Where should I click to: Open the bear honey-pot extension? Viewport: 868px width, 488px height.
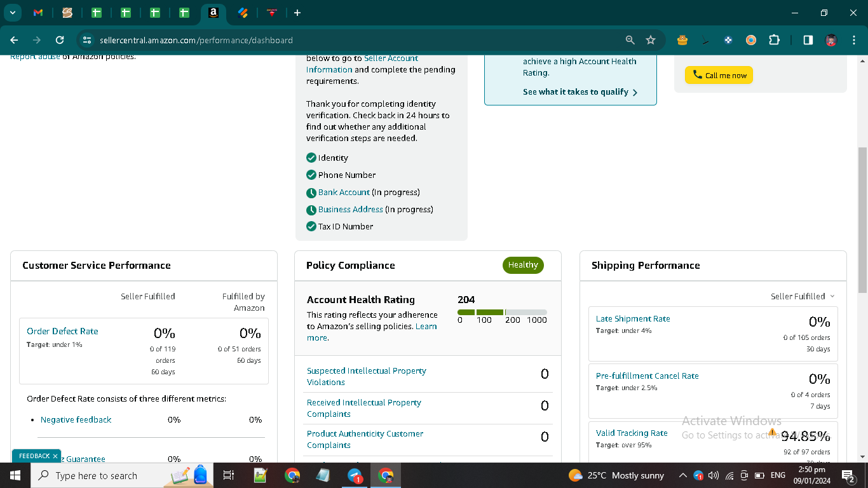click(682, 40)
